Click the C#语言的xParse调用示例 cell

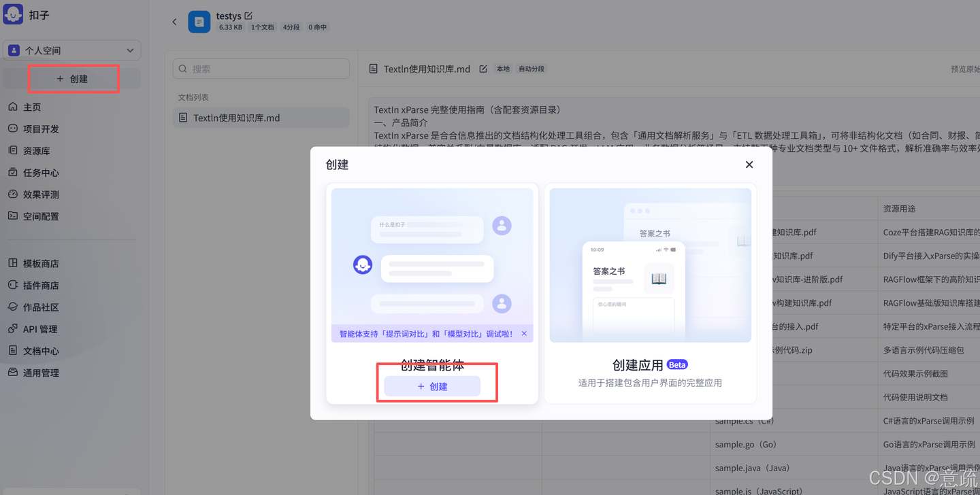click(929, 420)
